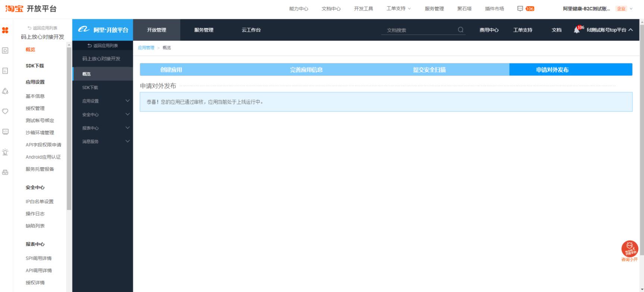This screenshot has height=292, width=644.
Task: Click the 应用管理 breadcrumb link
Action: pos(146,48)
